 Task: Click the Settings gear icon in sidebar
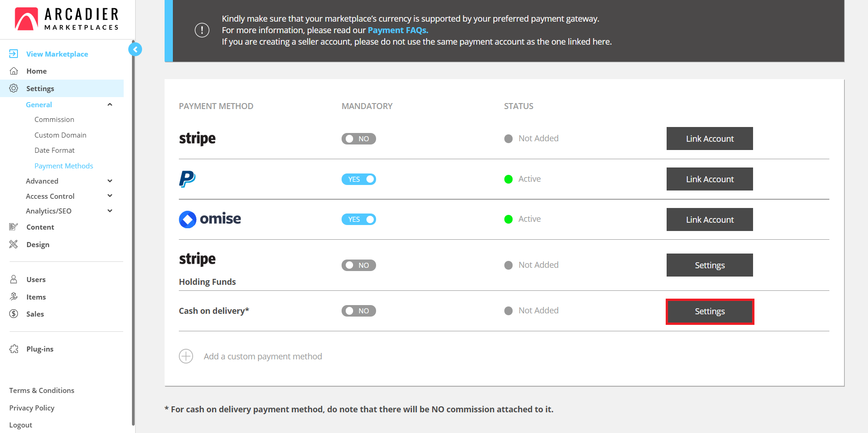coord(14,88)
